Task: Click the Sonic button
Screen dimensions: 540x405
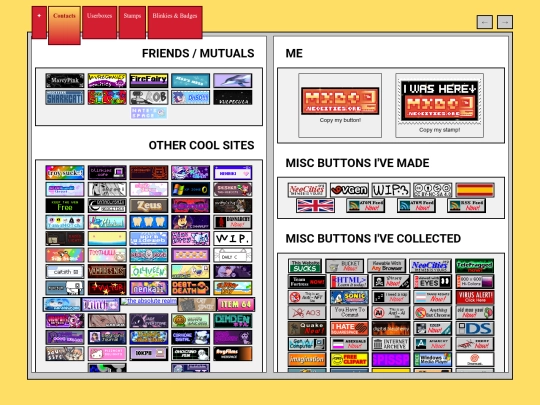Action: pyautogui.click(x=349, y=297)
